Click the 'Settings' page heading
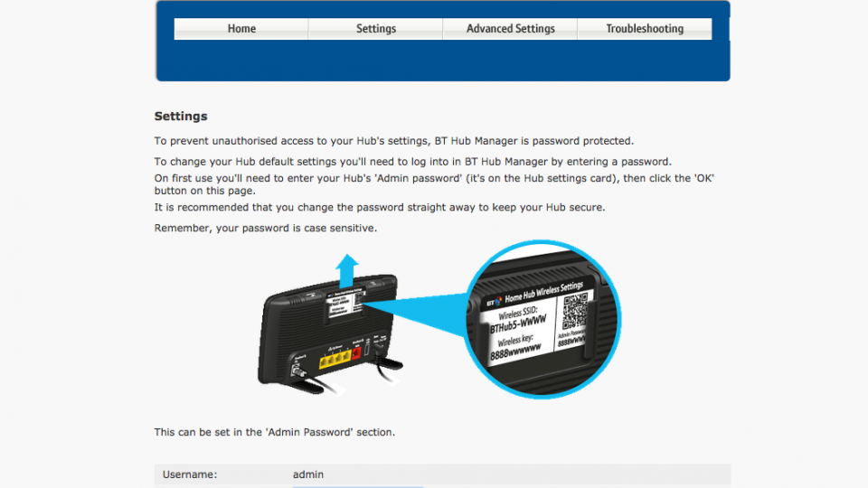The height and width of the screenshot is (488, 868). pos(181,117)
